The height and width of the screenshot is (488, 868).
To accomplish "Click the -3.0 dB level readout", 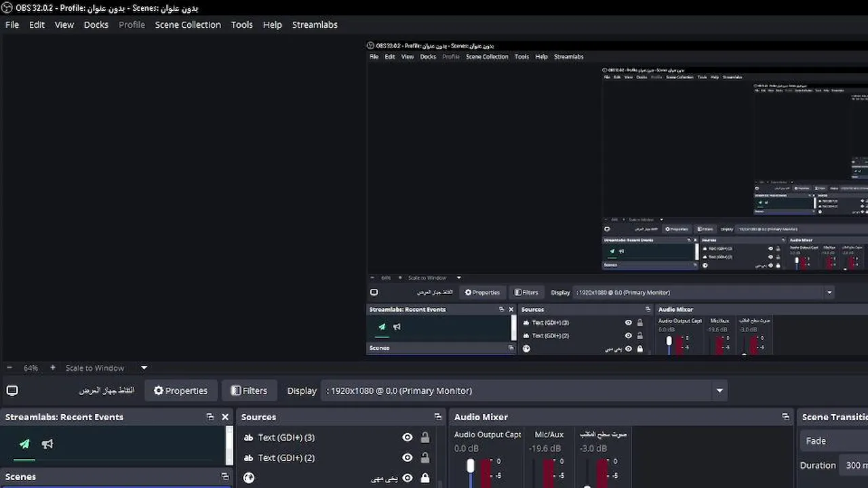I will pos(593,448).
